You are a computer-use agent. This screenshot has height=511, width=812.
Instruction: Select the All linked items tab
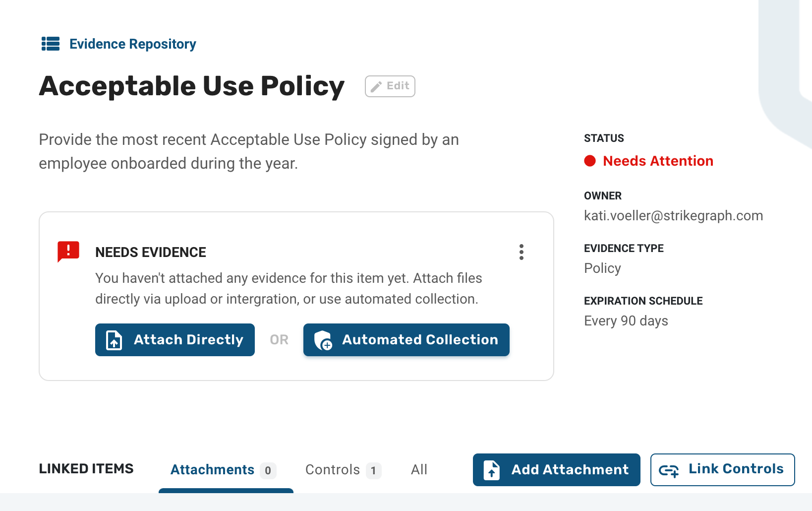pyautogui.click(x=419, y=470)
